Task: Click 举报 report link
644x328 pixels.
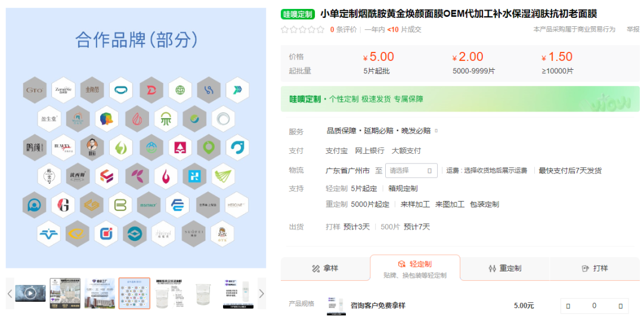Action: [633, 29]
